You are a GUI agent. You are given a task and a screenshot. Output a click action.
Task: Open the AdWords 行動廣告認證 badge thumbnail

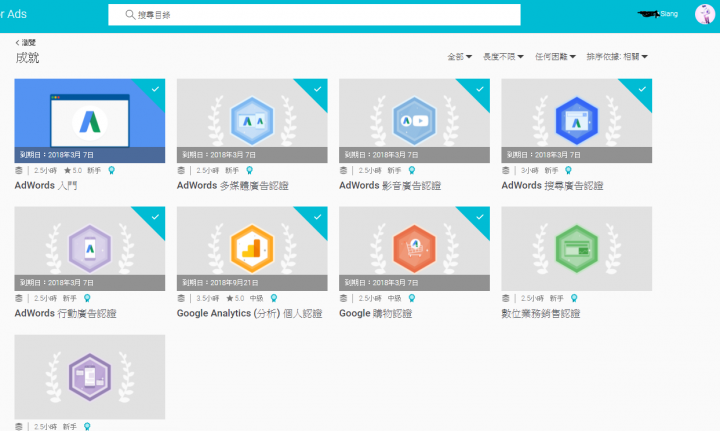click(x=90, y=248)
